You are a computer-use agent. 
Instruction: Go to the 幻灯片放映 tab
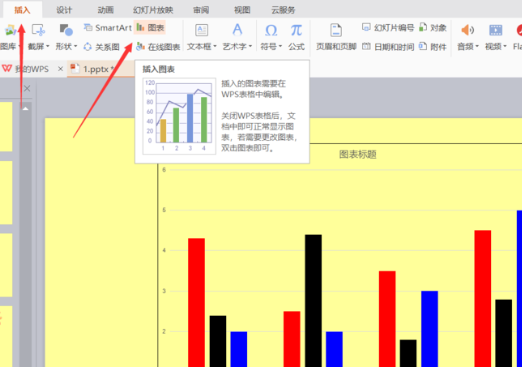(x=153, y=10)
